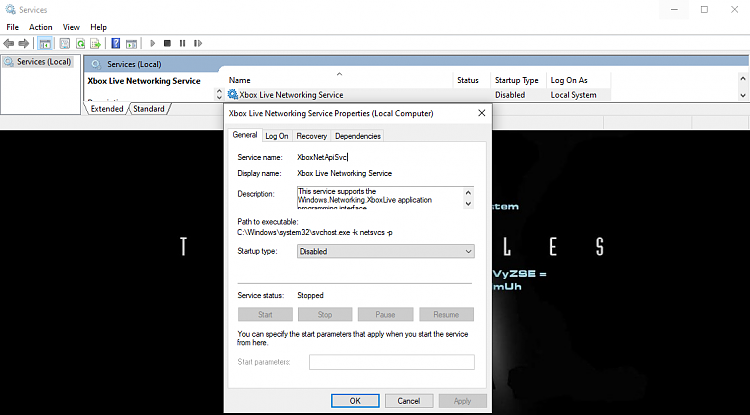The width and height of the screenshot is (750, 415).
Task: Click services list scrollbar up arrow
Action: tap(743, 78)
